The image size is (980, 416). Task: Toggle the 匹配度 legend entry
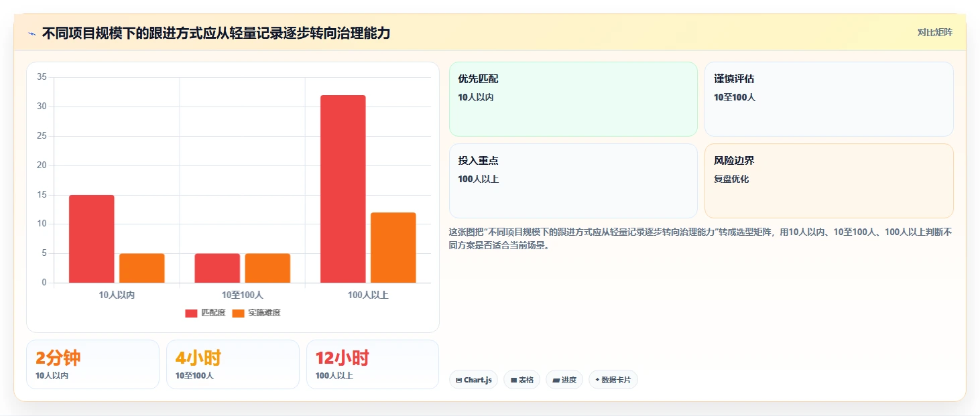[x=205, y=313]
